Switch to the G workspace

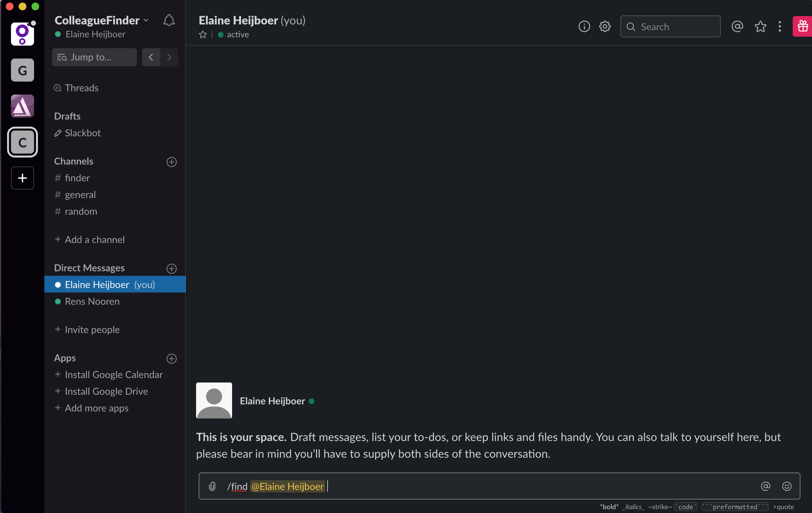point(22,70)
